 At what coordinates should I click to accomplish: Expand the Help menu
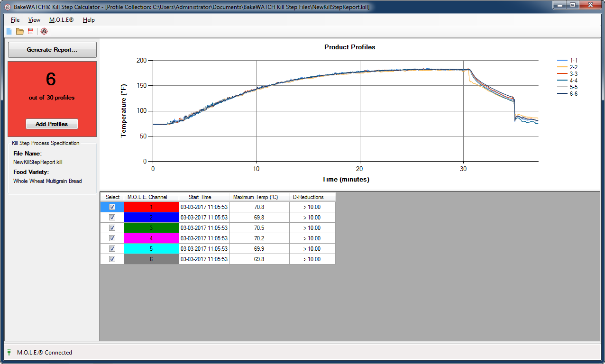point(89,20)
